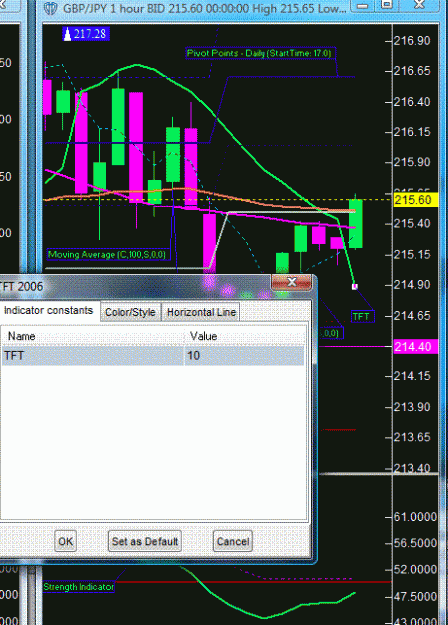The image size is (448, 625).
Task: Close the GBP/JPY chart window
Action: (419, 5)
